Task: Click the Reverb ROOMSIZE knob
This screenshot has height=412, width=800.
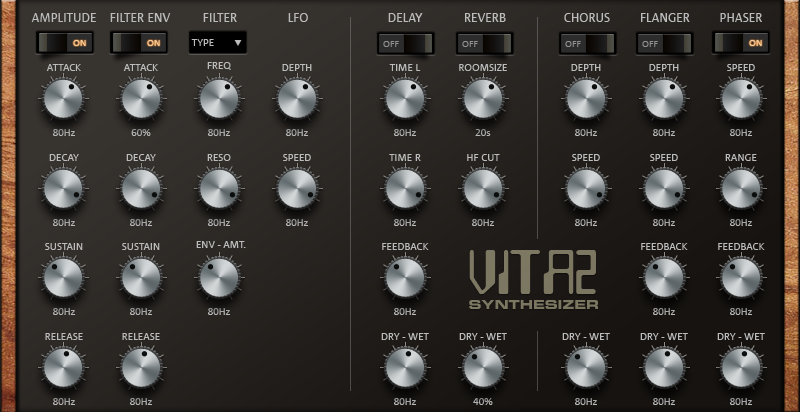Action: (x=483, y=98)
